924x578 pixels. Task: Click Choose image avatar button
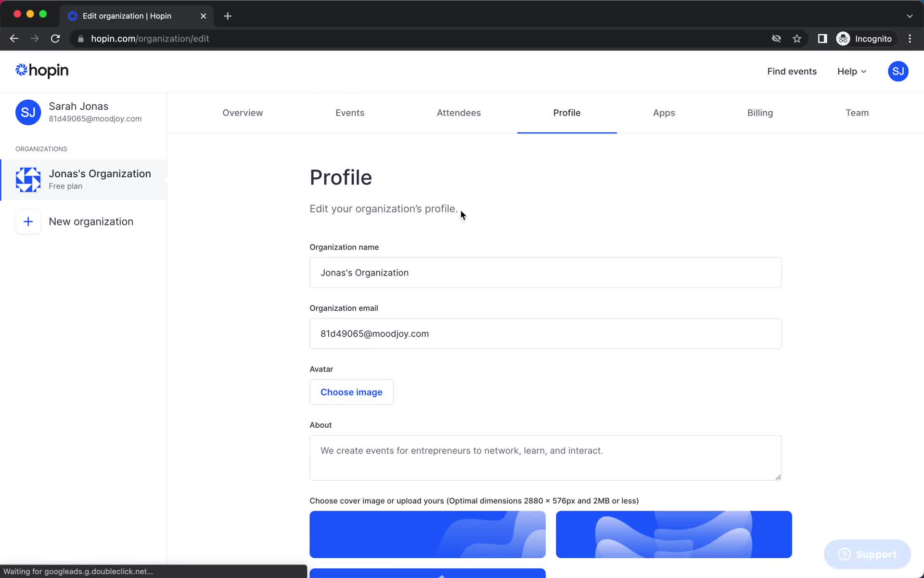click(351, 392)
